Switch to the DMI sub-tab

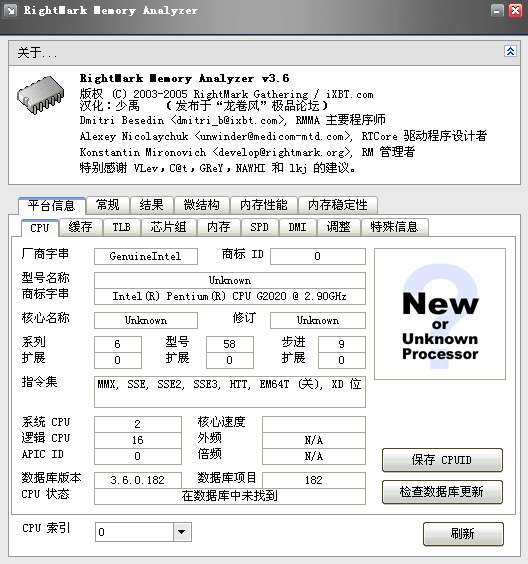pos(297,227)
